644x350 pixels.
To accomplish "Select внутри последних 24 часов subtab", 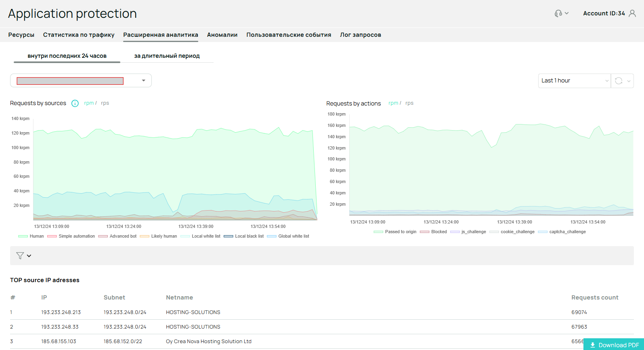I will [67, 56].
